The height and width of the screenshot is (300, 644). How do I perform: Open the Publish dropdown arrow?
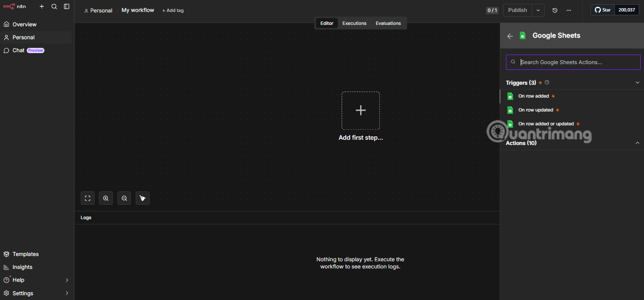click(538, 10)
